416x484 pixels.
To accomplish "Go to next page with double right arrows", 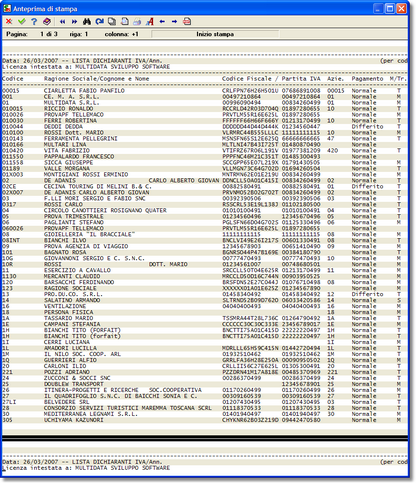I will (74, 22).
